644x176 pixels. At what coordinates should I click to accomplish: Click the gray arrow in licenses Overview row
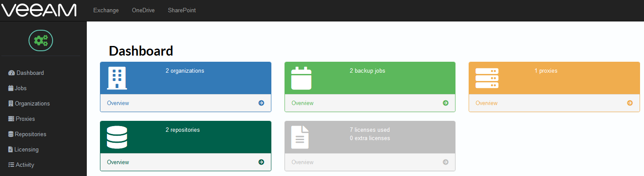(x=445, y=162)
